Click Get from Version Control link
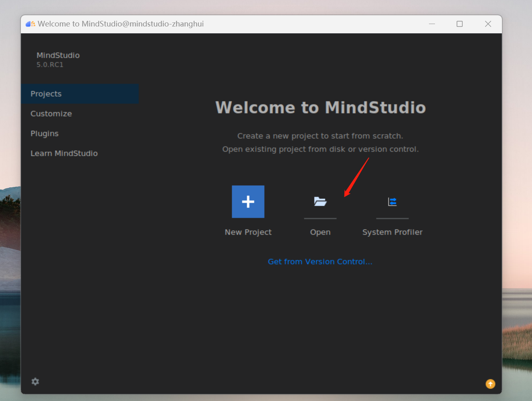 coord(320,262)
